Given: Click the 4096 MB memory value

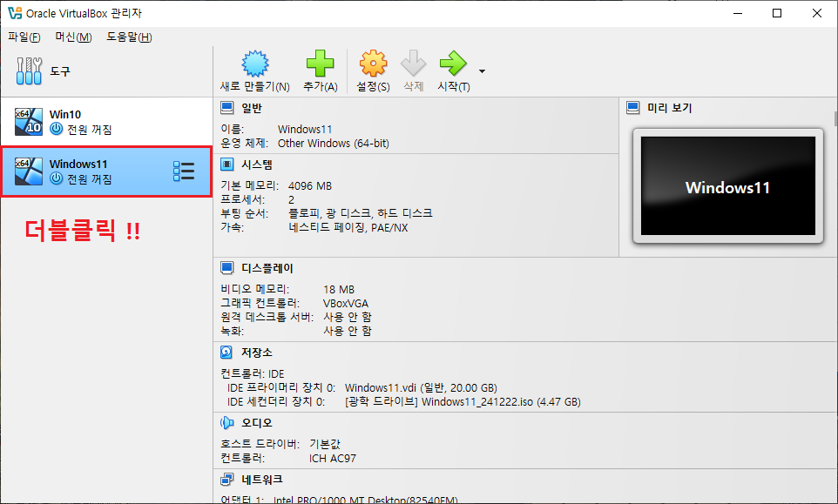Looking at the screenshot, I should [x=310, y=185].
